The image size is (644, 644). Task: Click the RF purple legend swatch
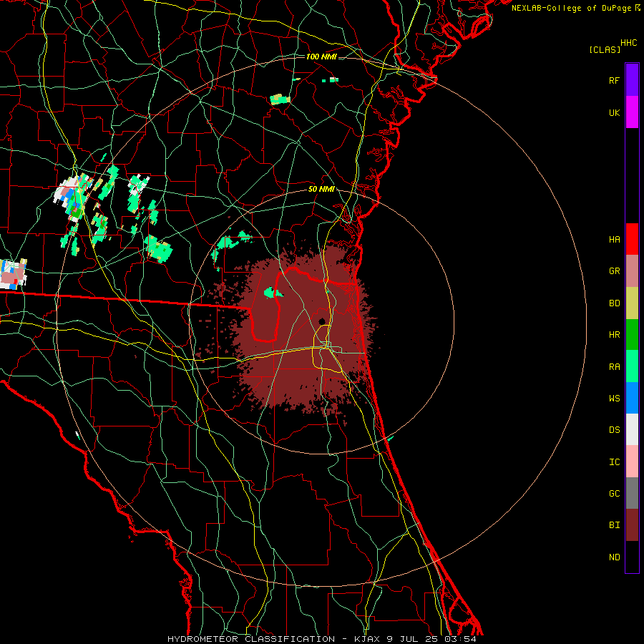click(x=632, y=80)
